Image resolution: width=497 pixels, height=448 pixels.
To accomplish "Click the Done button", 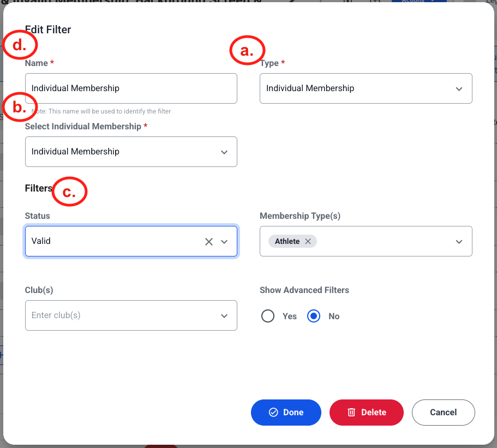I will pos(286,412).
